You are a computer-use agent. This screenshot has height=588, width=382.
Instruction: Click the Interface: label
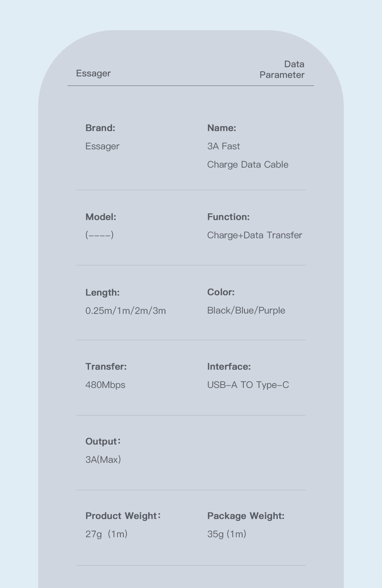229,367
